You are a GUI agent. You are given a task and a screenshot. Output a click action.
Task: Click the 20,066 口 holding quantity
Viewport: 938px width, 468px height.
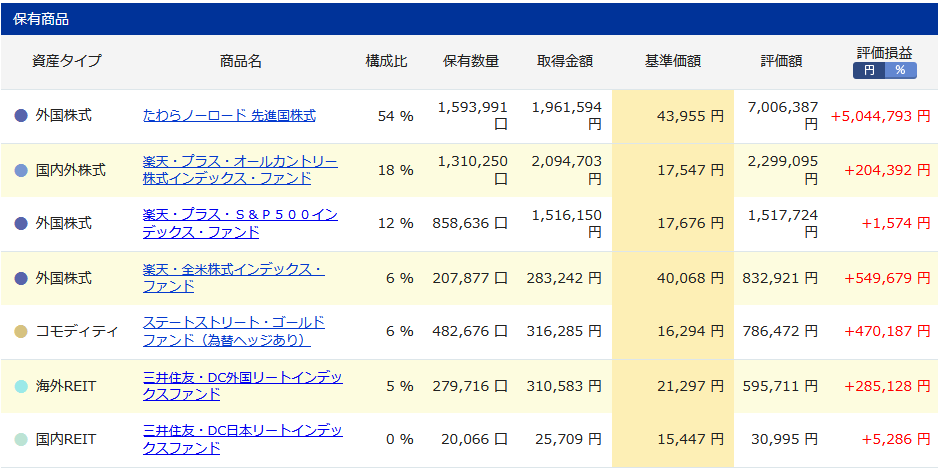475,440
